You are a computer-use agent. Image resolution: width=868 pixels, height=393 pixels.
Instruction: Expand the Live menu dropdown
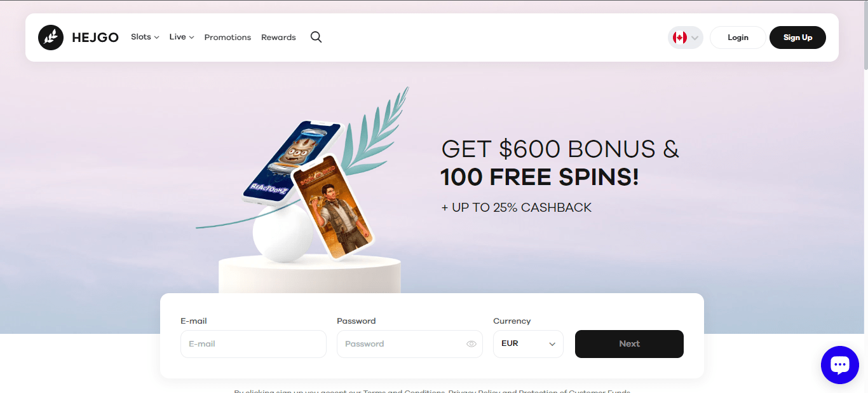[x=182, y=37]
